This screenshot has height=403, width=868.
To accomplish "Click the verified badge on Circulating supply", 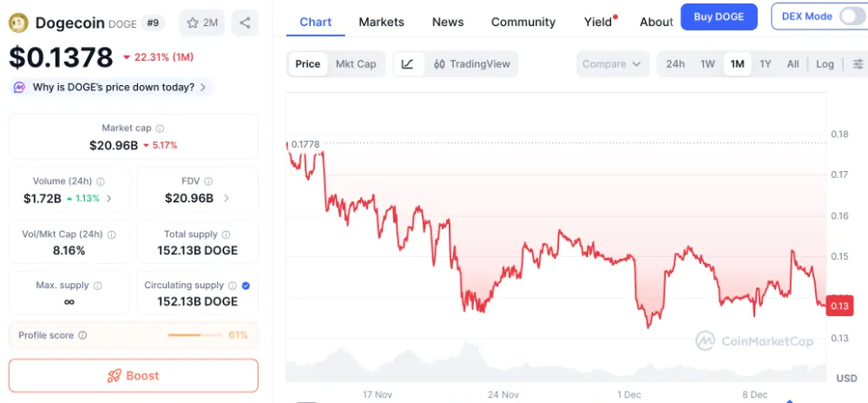I will pyautogui.click(x=246, y=286).
